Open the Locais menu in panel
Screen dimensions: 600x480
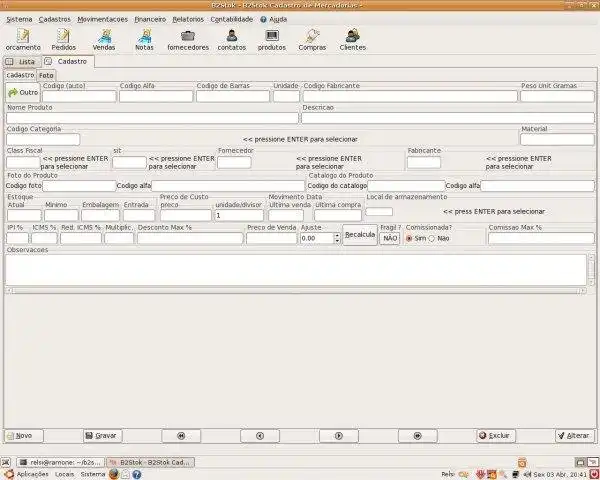point(64,474)
